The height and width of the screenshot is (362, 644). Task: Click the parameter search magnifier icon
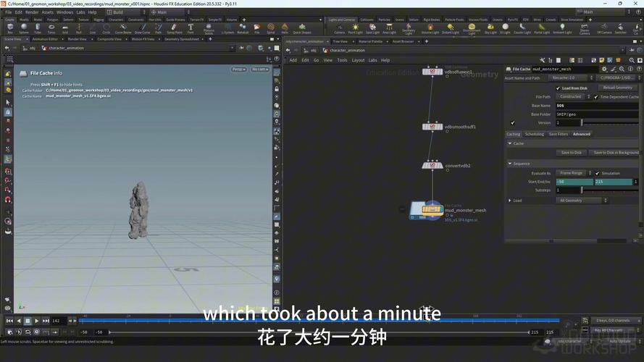tap(622, 69)
